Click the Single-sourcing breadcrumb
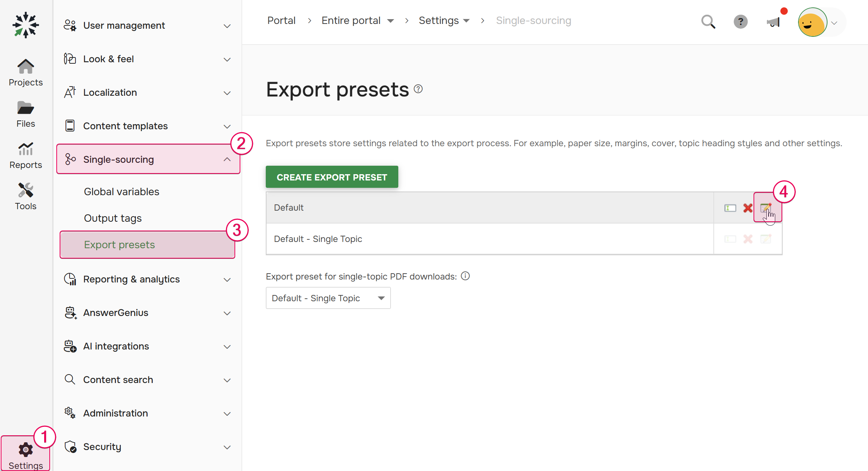The width and height of the screenshot is (868, 471). [533, 21]
